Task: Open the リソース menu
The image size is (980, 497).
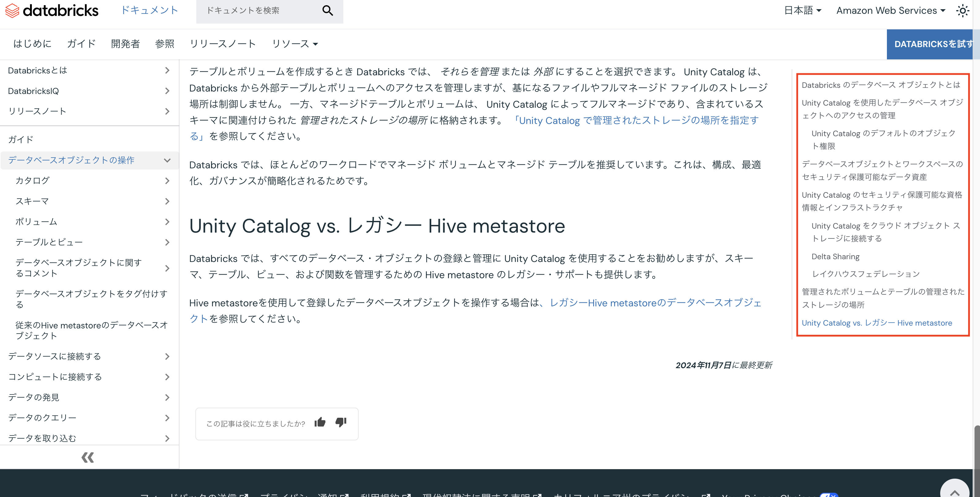Action: click(x=294, y=44)
